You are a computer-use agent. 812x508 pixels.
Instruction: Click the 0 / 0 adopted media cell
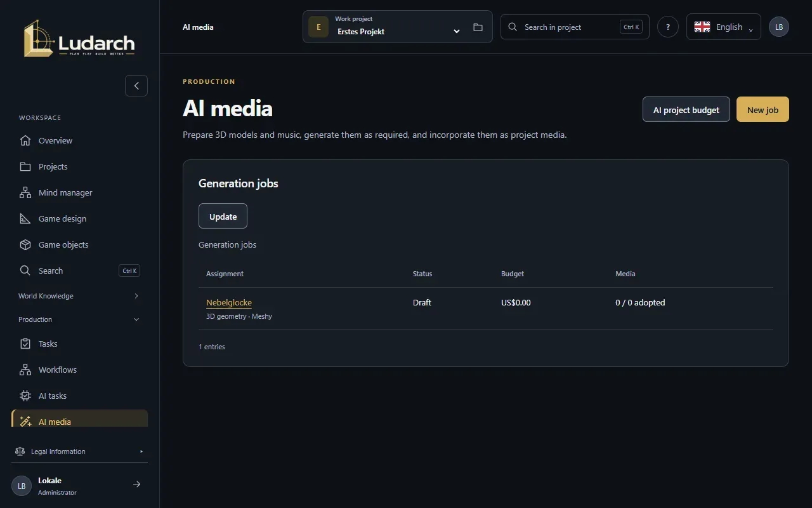tap(640, 302)
